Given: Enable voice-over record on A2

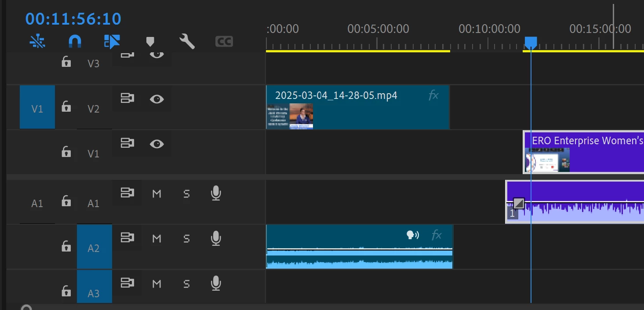Looking at the screenshot, I should pos(215,238).
